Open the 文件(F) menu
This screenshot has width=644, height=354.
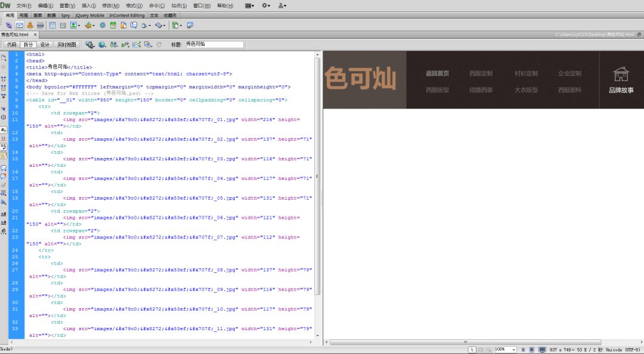[23, 5]
